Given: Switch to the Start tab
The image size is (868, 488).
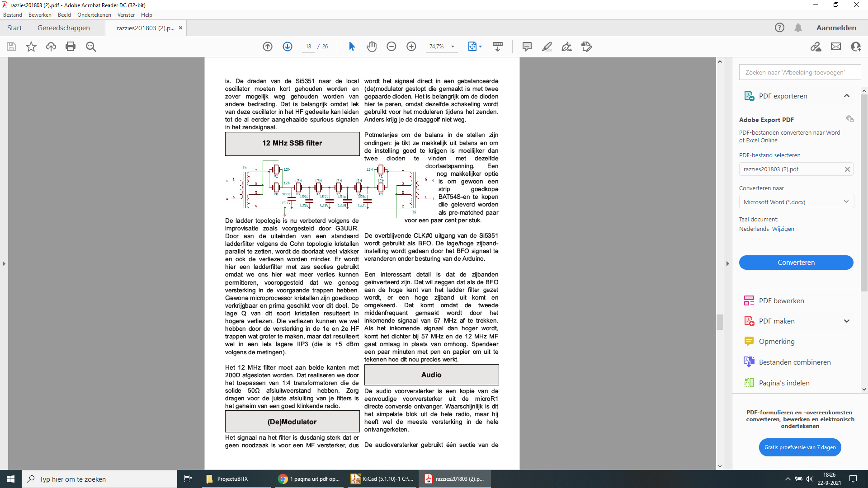Looking at the screenshot, I should click(x=14, y=28).
